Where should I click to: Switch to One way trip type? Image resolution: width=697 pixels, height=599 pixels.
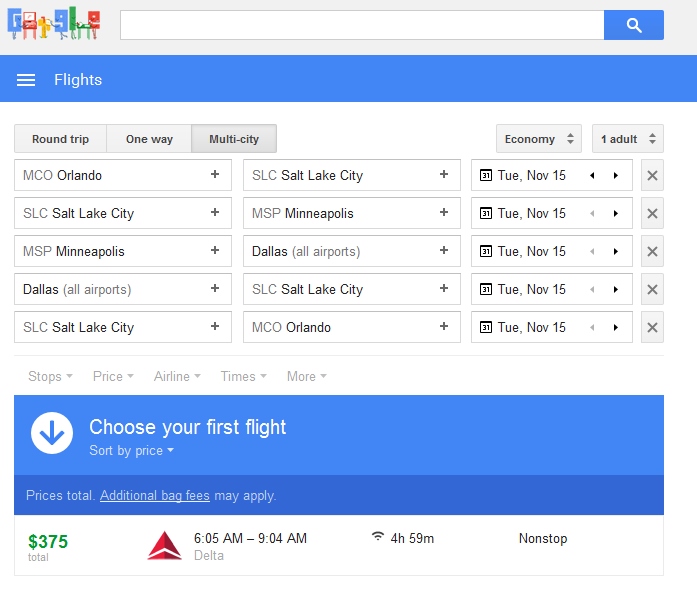click(149, 139)
